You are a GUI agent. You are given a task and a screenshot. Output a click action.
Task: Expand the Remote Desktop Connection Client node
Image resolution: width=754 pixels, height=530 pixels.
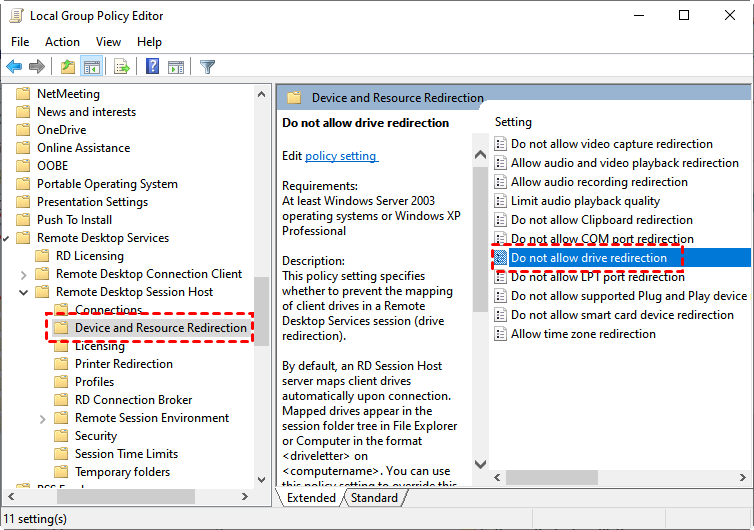pyautogui.click(x=23, y=274)
